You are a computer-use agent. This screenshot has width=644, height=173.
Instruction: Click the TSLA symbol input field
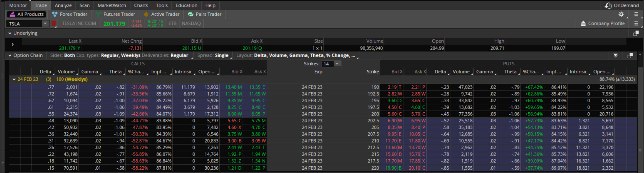point(24,23)
